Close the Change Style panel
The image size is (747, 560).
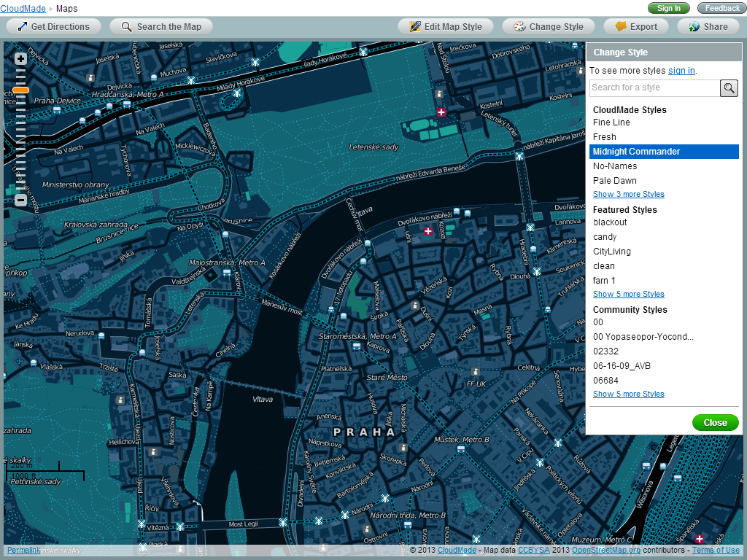coord(715,422)
